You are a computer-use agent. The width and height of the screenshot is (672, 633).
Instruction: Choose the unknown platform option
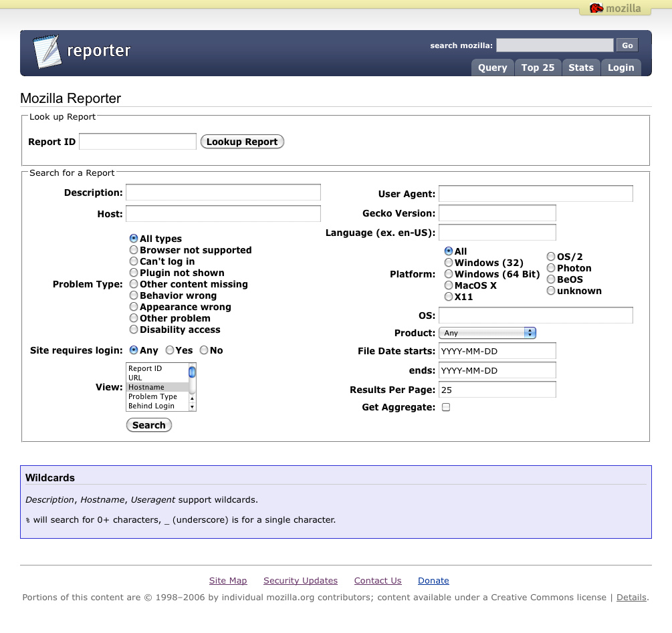click(551, 291)
